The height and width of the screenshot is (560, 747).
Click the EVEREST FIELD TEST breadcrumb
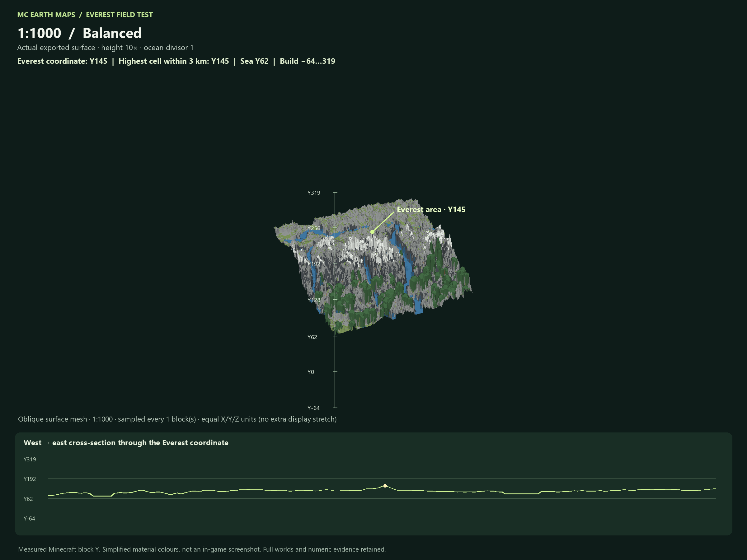pos(119,15)
